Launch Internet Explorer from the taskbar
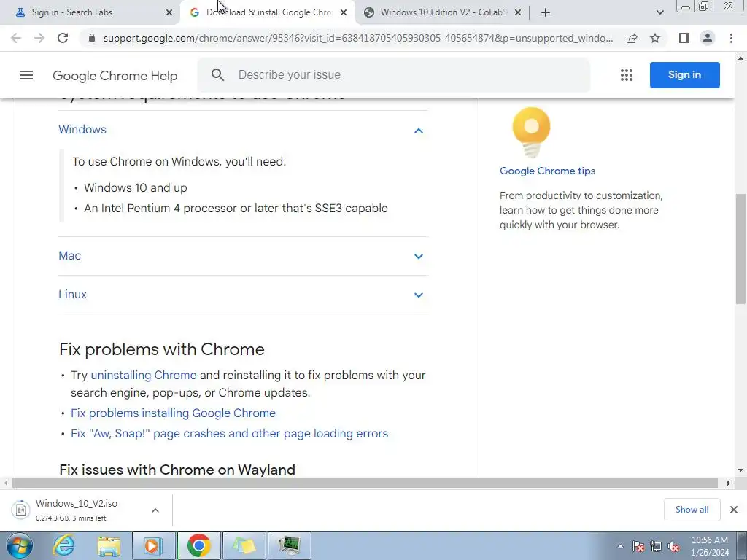Image resolution: width=747 pixels, height=560 pixels. pyautogui.click(x=64, y=545)
